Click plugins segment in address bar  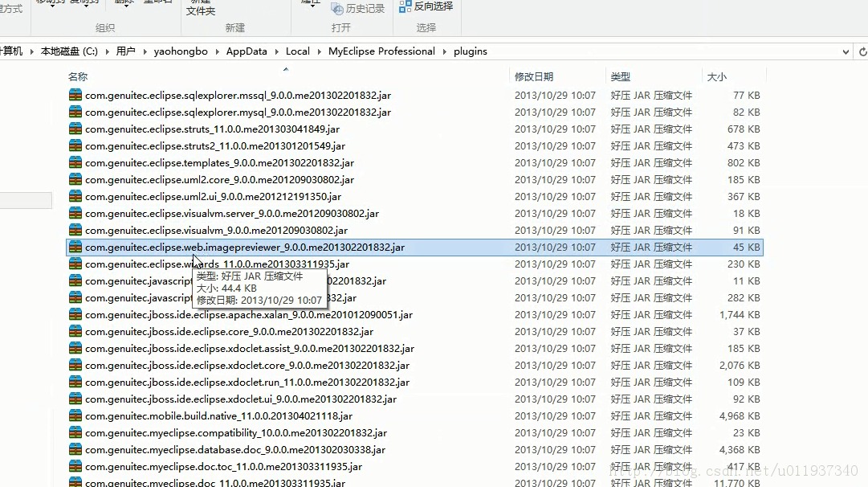470,51
